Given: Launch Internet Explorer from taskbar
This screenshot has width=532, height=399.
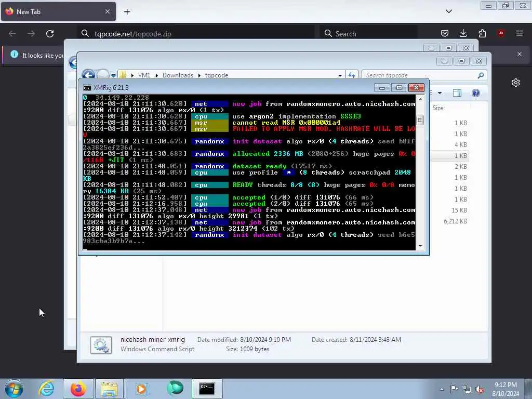Looking at the screenshot, I should pyautogui.click(x=46, y=389).
